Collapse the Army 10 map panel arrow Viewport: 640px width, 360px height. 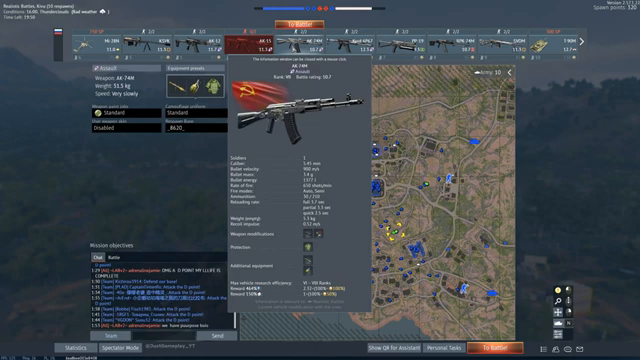point(509,73)
